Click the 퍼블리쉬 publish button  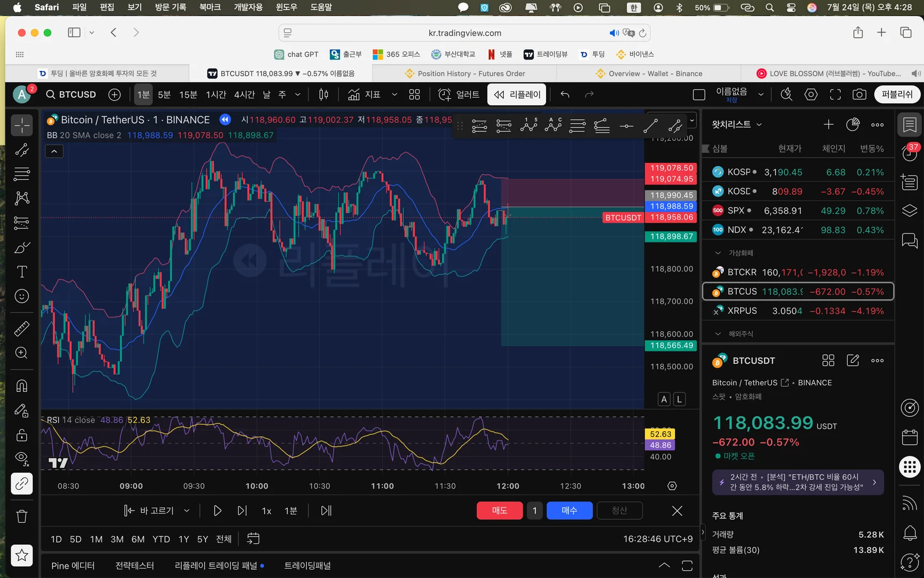point(897,95)
